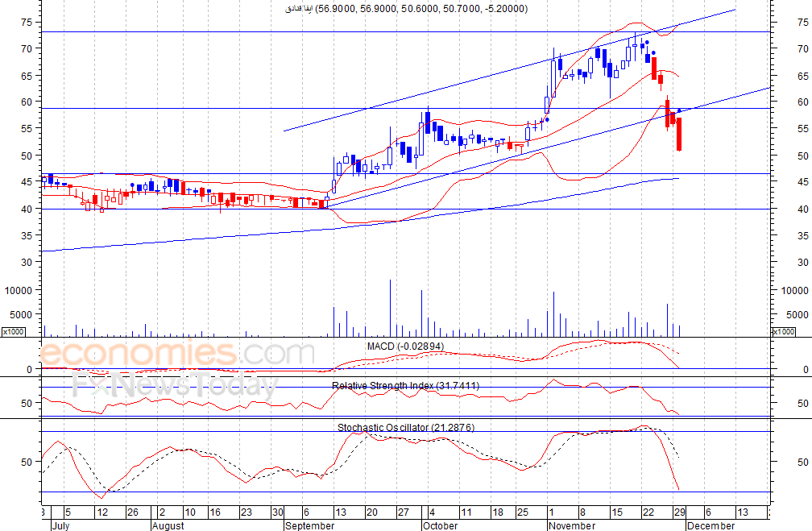Click the MACD (-0.02894) indicator label
Screen dimensions: 812x531
tap(405, 346)
